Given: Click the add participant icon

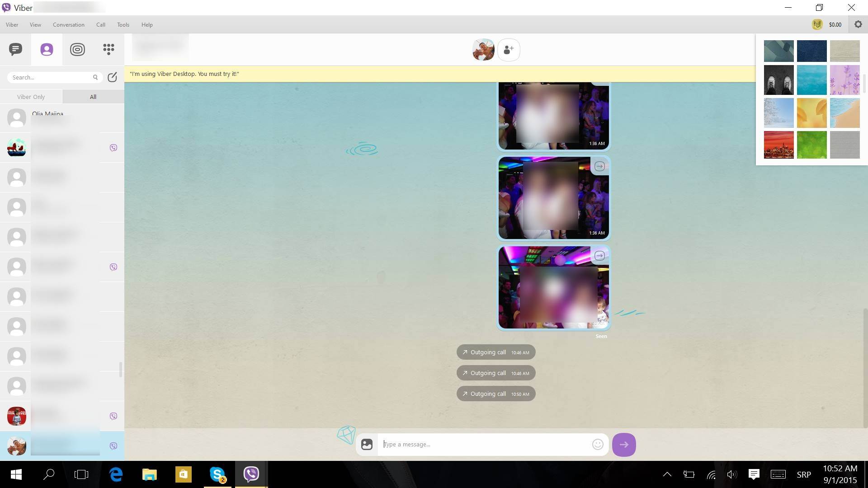Looking at the screenshot, I should 509,50.
